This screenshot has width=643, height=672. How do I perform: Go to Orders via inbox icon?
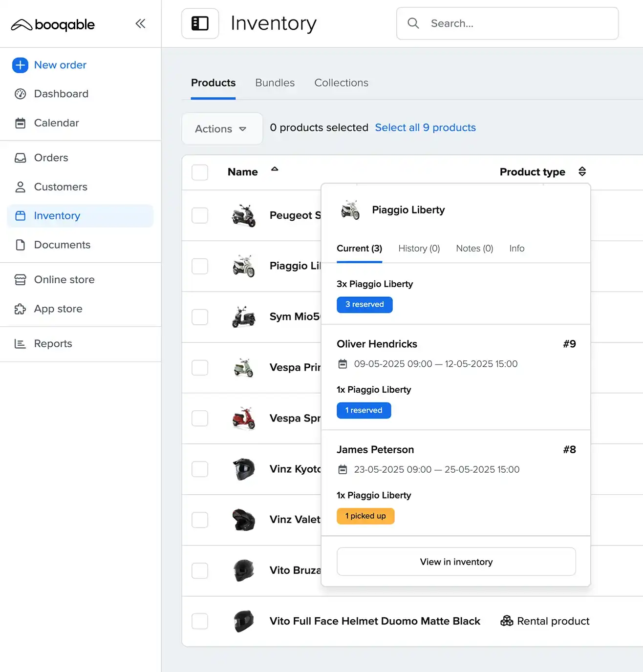(x=20, y=158)
